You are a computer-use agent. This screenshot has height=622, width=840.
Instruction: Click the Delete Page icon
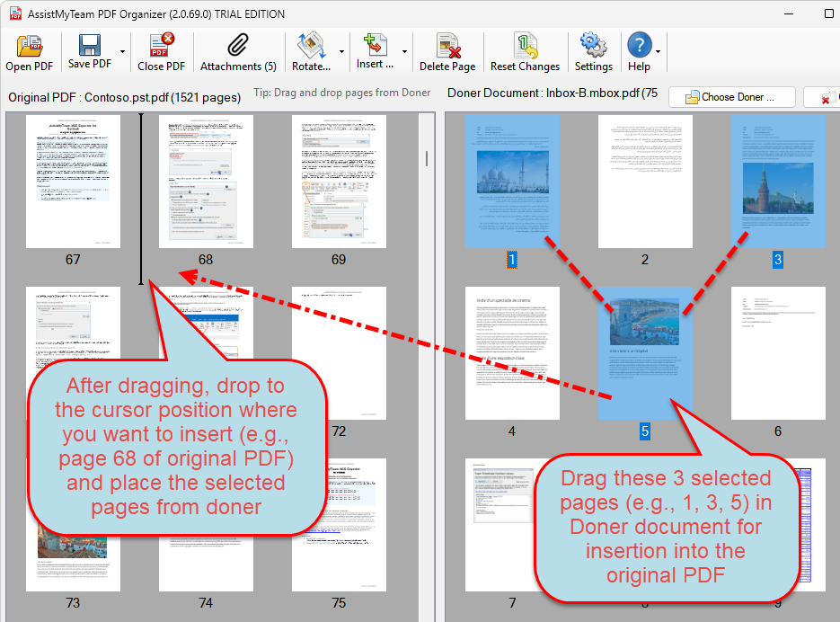click(447, 46)
